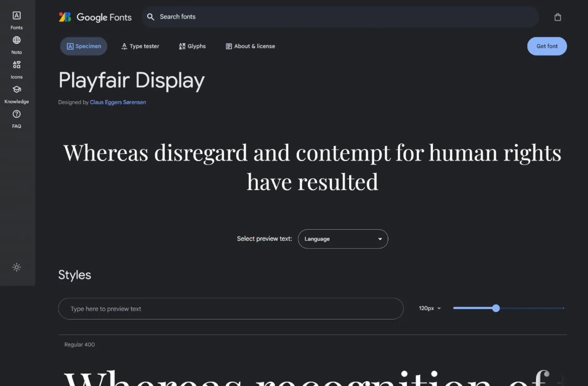
Task: Toggle light/dark mode appearance
Action: click(17, 267)
